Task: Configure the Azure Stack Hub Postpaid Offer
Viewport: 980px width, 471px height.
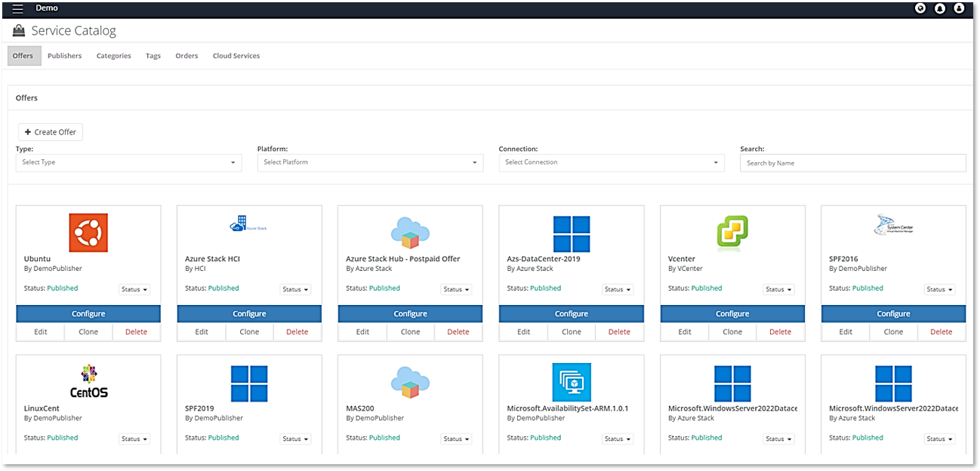Action: (x=410, y=314)
